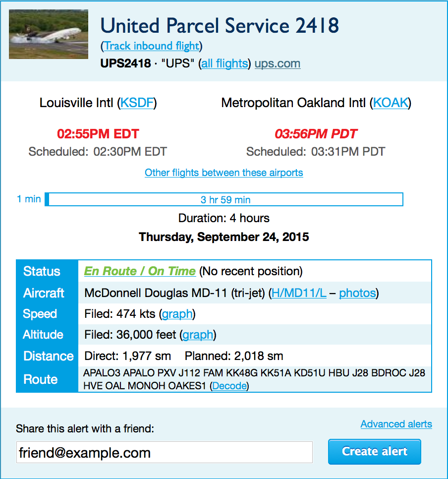The height and width of the screenshot is (479, 448).
Task: Click the 02:55PM EDT departure time
Action: (x=98, y=134)
